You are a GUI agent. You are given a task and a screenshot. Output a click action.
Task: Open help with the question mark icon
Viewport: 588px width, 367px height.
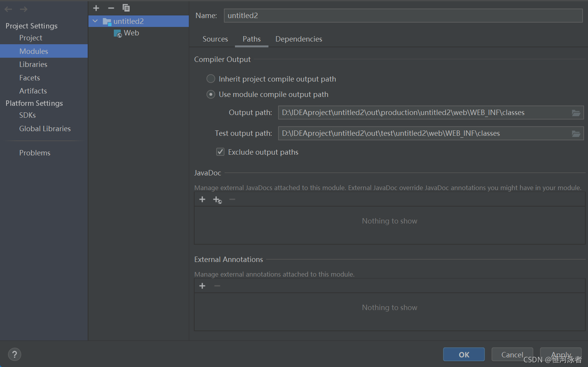coord(15,354)
